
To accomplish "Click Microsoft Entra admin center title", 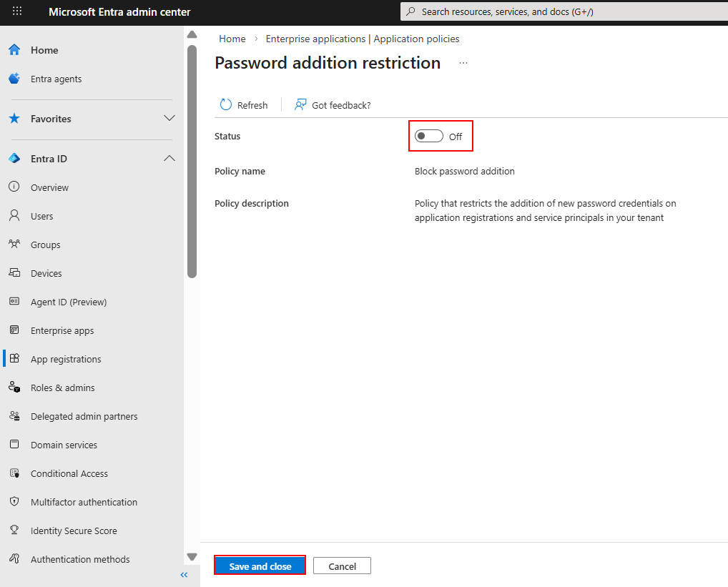I will coord(119,12).
